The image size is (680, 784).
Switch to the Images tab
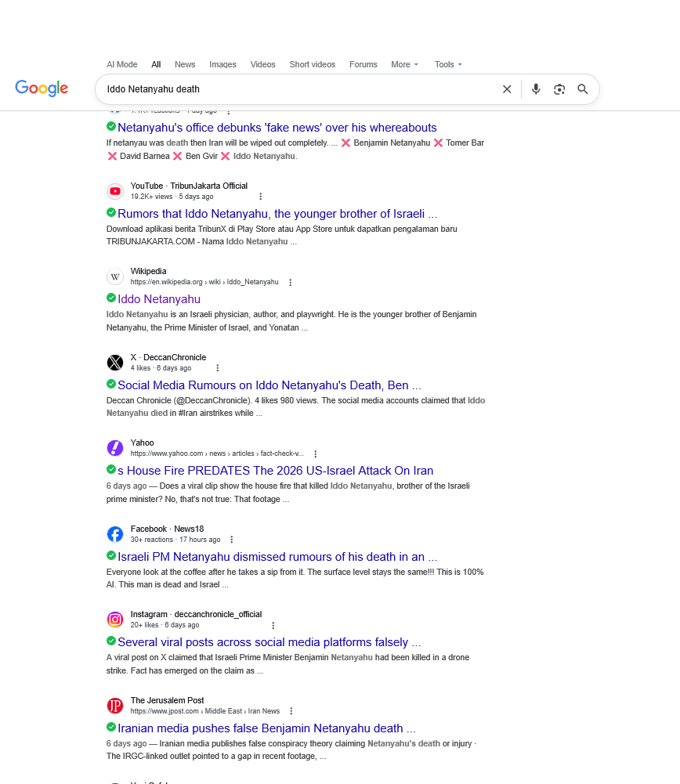[x=222, y=65]
